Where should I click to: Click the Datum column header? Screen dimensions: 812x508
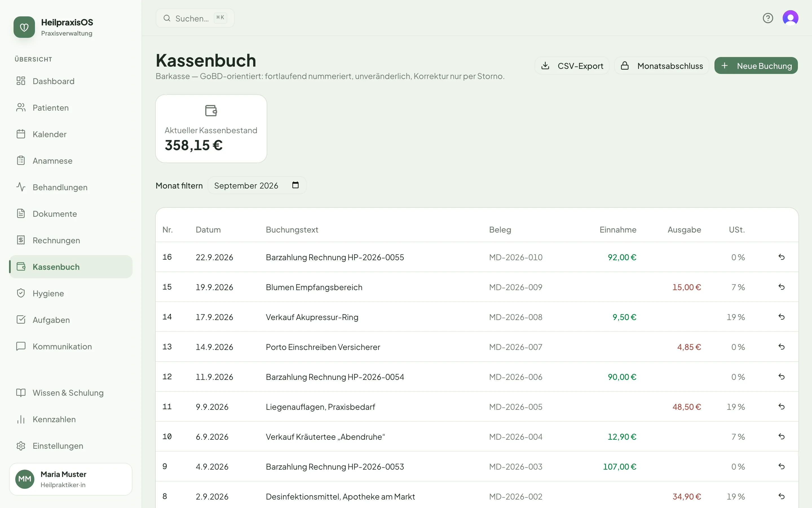[x=208, y=230]
